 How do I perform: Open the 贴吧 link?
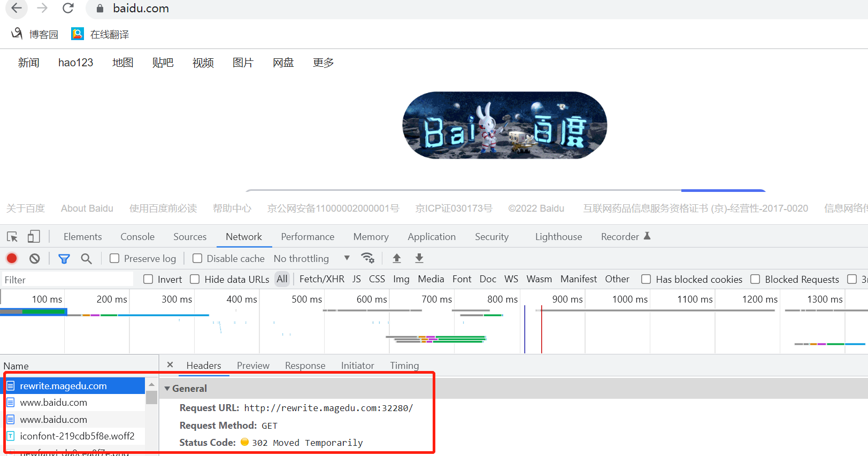[163, 63]
